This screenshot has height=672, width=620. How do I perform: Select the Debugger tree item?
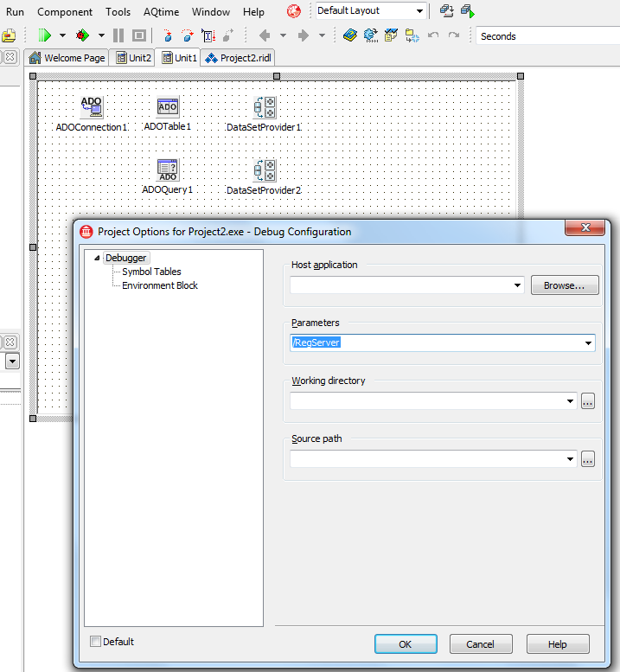[x=126, y=258]
